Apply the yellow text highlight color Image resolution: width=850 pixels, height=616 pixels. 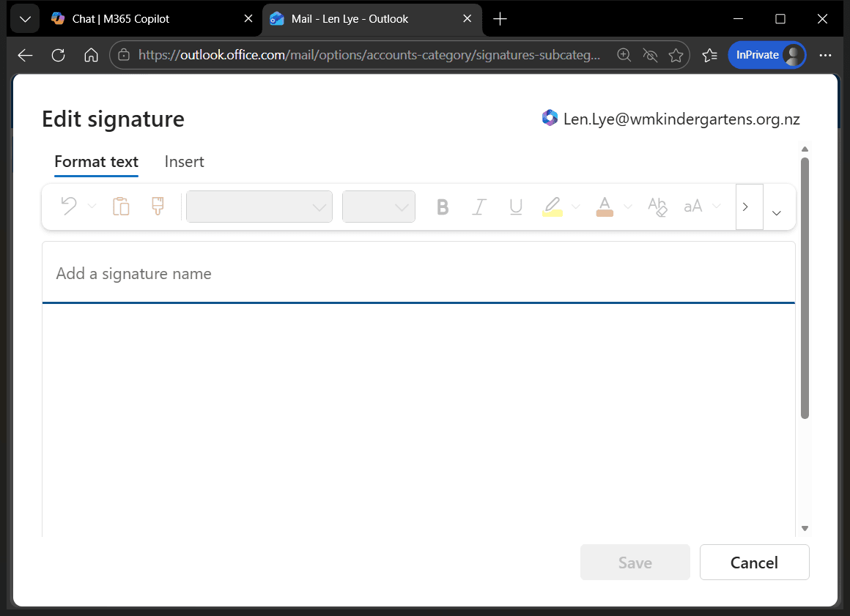[x=552, y=207]
